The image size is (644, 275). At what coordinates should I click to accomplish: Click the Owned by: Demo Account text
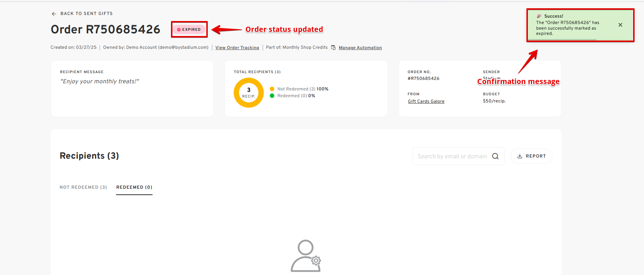(x=156, y=47)
